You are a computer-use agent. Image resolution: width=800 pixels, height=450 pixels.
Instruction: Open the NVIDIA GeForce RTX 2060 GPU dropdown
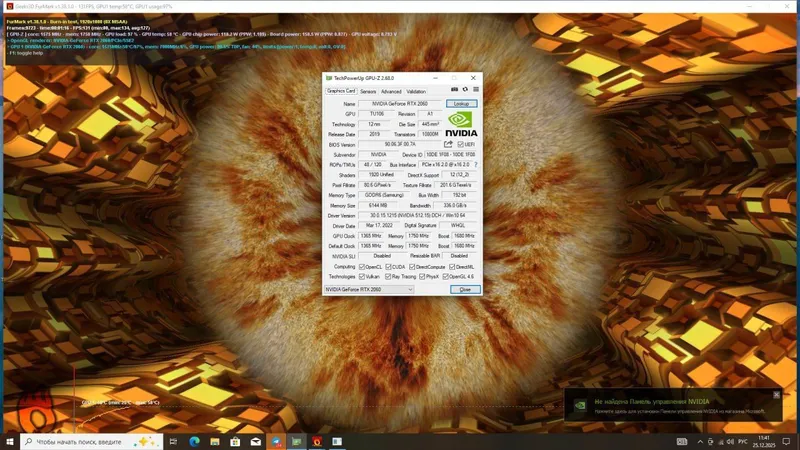[x=369, y=289]
